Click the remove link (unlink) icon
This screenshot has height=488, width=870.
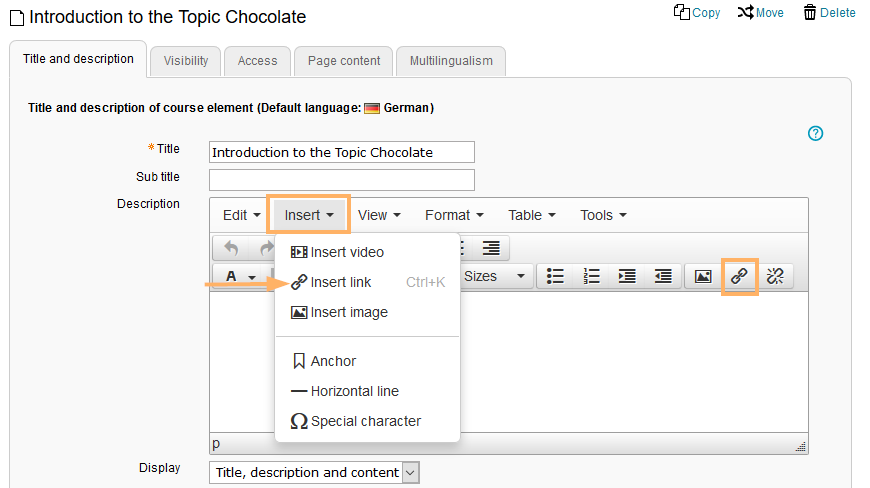[775, 276]
